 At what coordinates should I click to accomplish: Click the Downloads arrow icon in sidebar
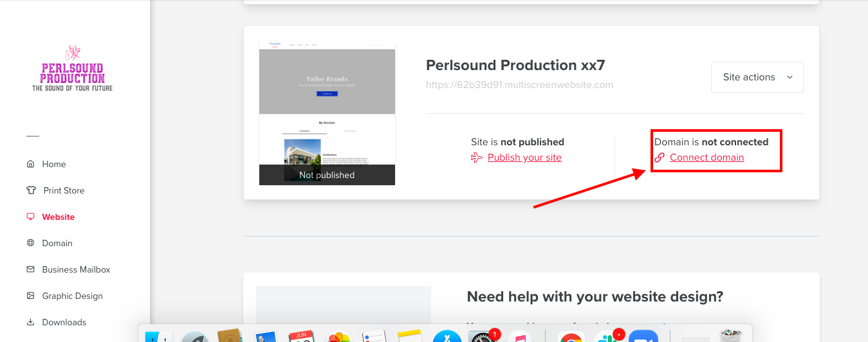click(x=30, y=322)
